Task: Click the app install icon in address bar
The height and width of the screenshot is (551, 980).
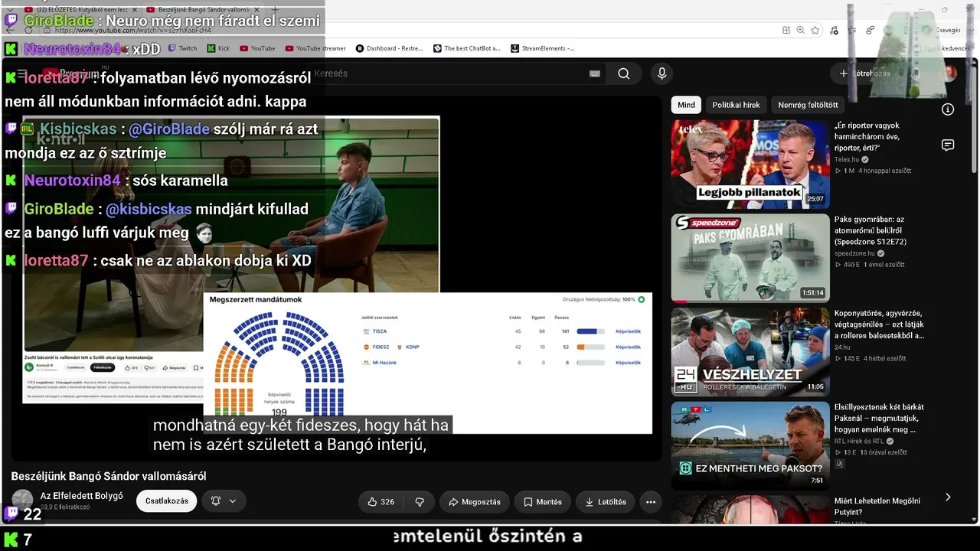Action: click(x=786, y=31)
